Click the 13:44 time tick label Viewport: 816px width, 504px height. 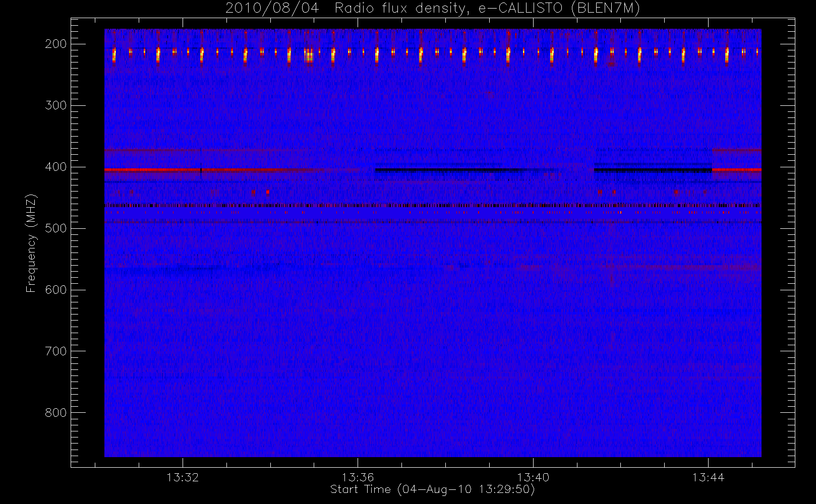[708, 477]
